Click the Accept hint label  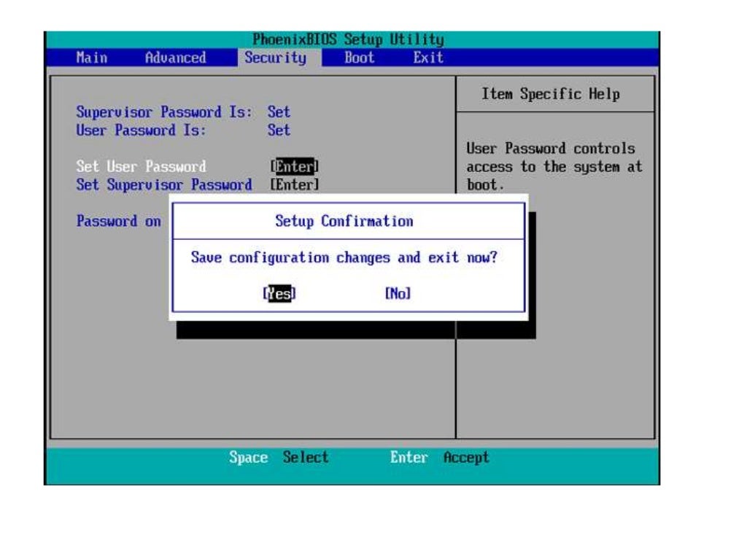click(x=466, y=457)
